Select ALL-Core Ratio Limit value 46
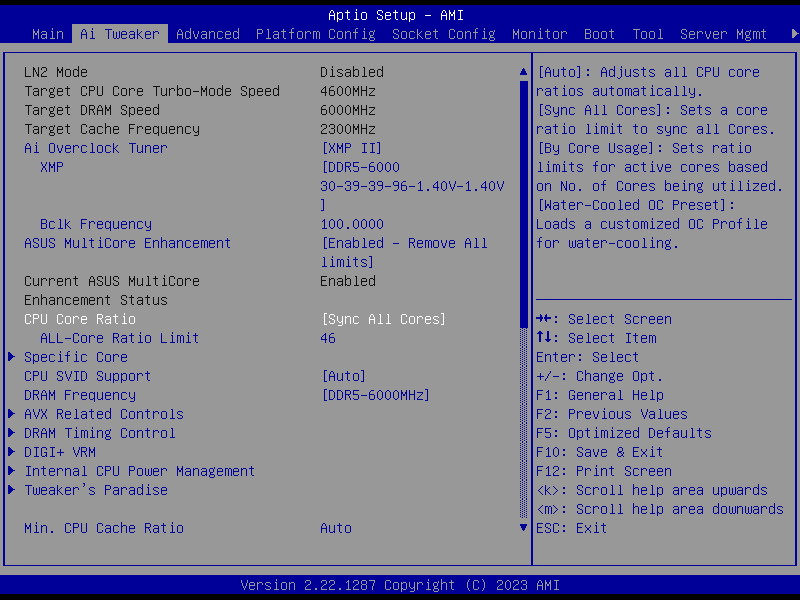This screenshot has height=600, width=800. coord(328,338)
